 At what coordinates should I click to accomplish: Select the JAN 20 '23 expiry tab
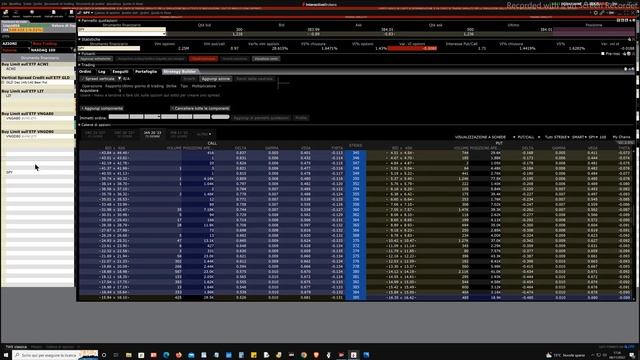(152, 134)
